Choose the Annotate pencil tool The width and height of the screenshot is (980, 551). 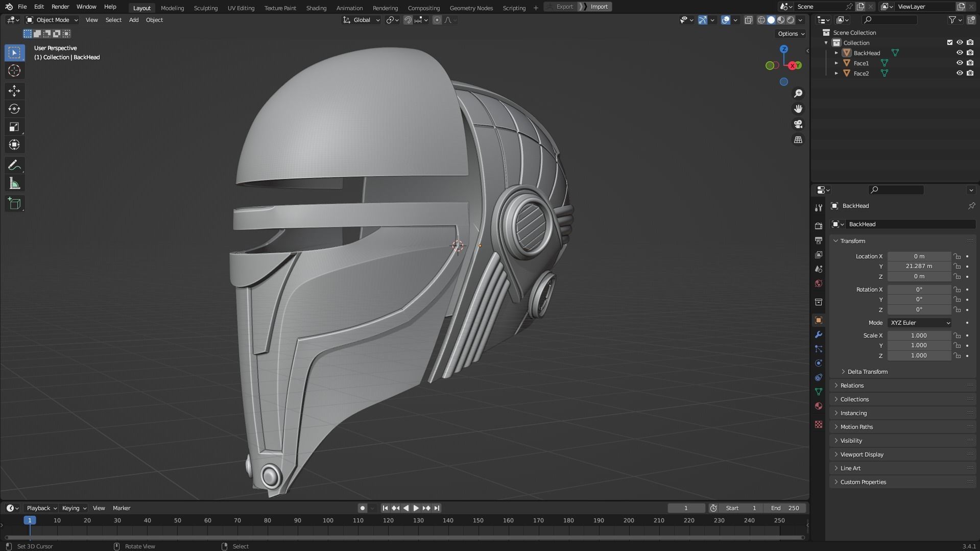tap(14, 165)
